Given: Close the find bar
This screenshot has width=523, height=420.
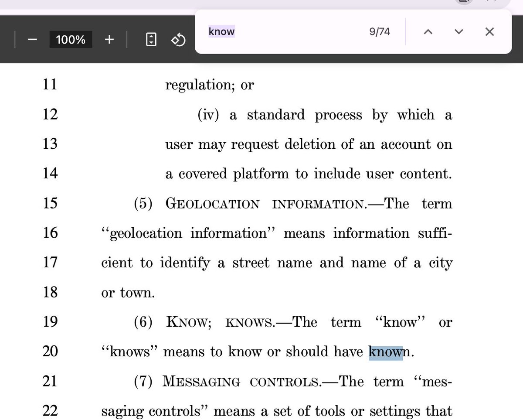Looking at the screenshot, I should click(489, 32).
